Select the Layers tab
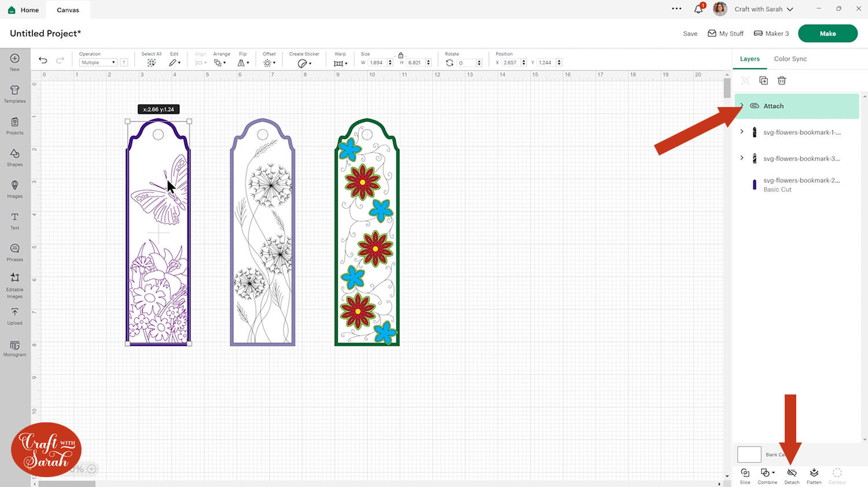Image resolution: width=868 pixels, height=487 pixels. point(749,59)
